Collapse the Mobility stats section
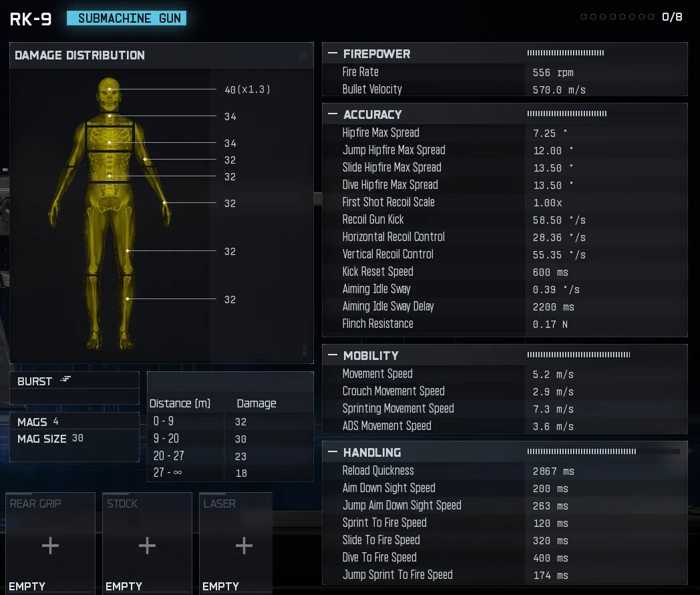This screenshot has width=700, height=595. (332, 355)
